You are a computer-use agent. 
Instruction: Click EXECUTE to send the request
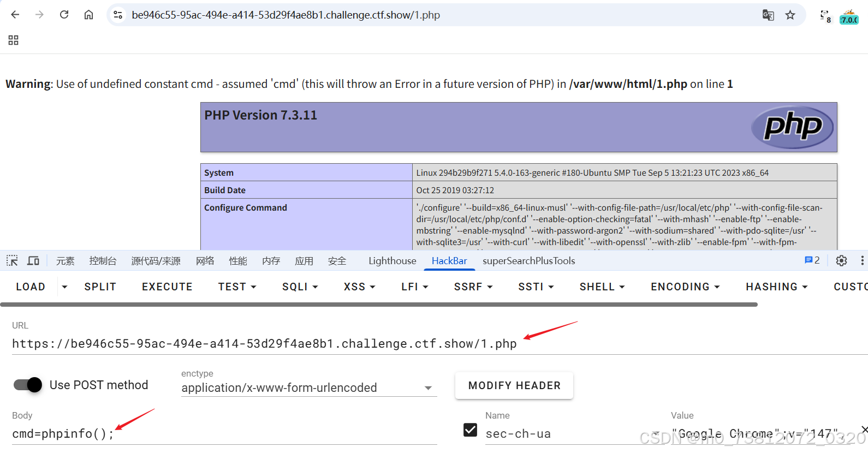(x=167, y=287)
